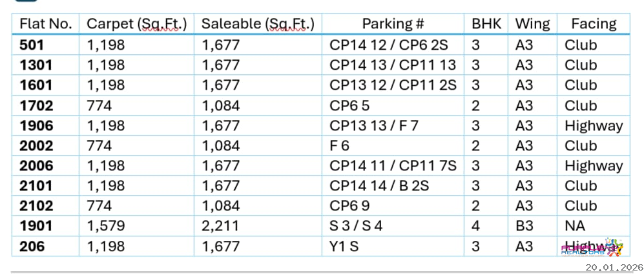Viewport: 644px width, 277px height.
Task: Click the 2,211 saleable area value
Action: coord(220,226)
